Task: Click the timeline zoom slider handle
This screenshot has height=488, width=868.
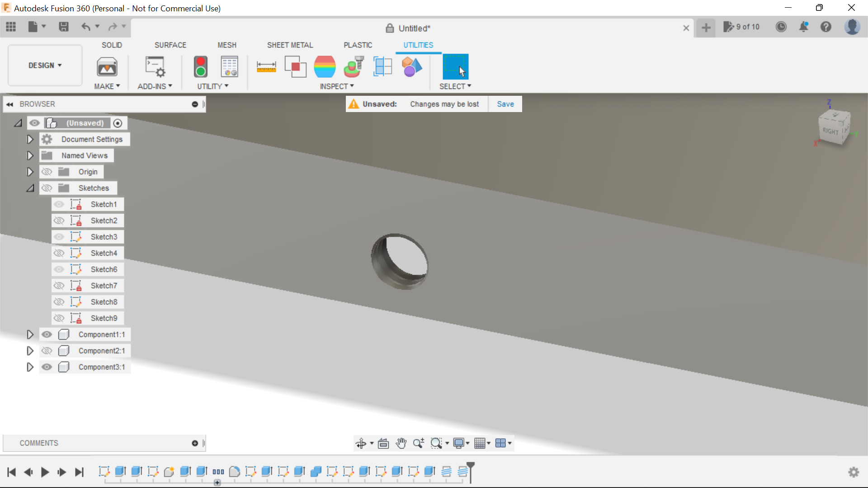Action: point(217,483)
